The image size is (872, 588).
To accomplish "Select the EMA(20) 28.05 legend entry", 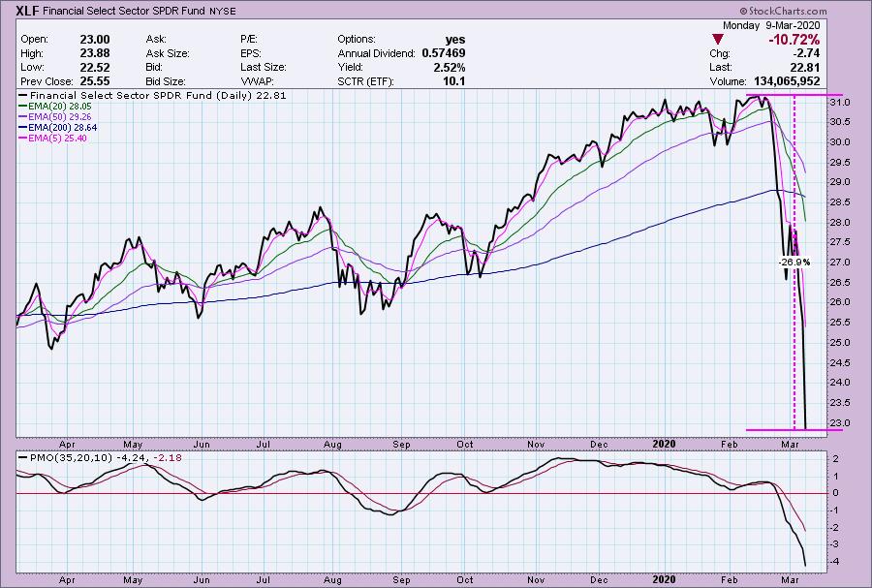I will tap(55, 107).
